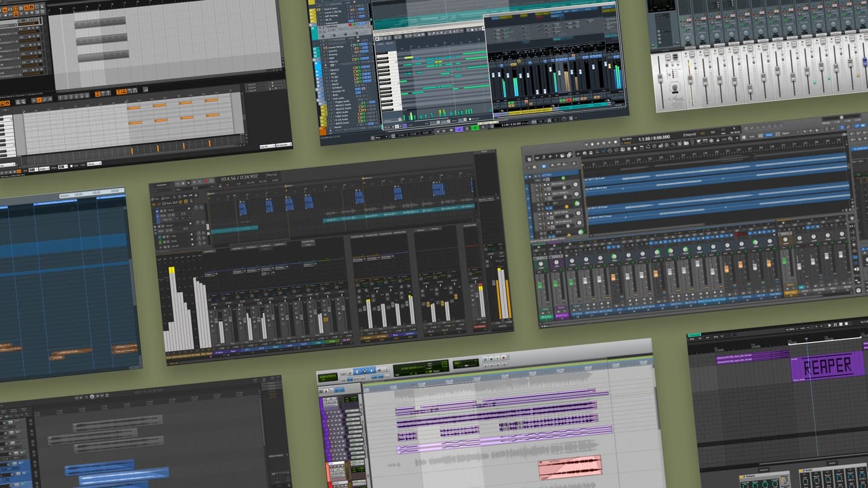Click the green counter display in bottom window
The image size is (868, 488).
[x=421, y=367]
